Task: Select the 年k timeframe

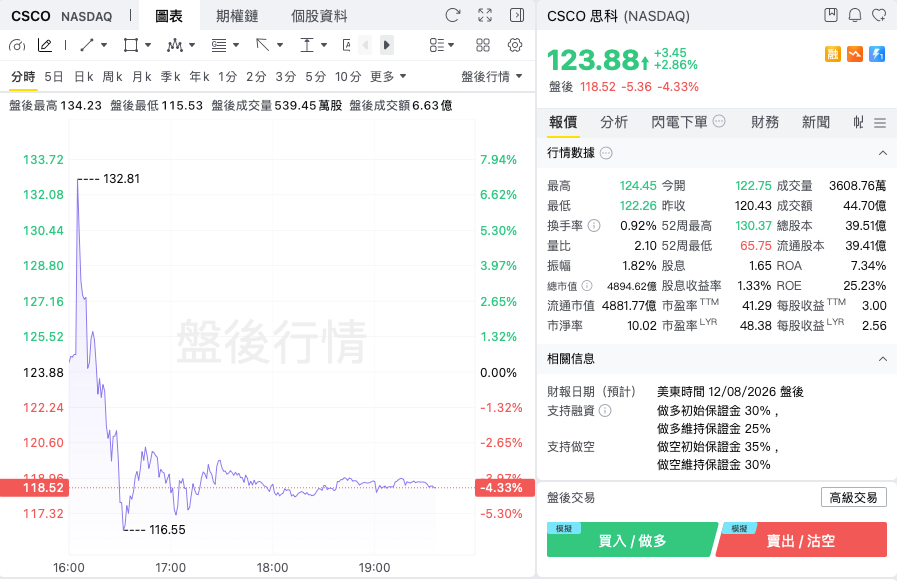Action: (x=200, y=77)
